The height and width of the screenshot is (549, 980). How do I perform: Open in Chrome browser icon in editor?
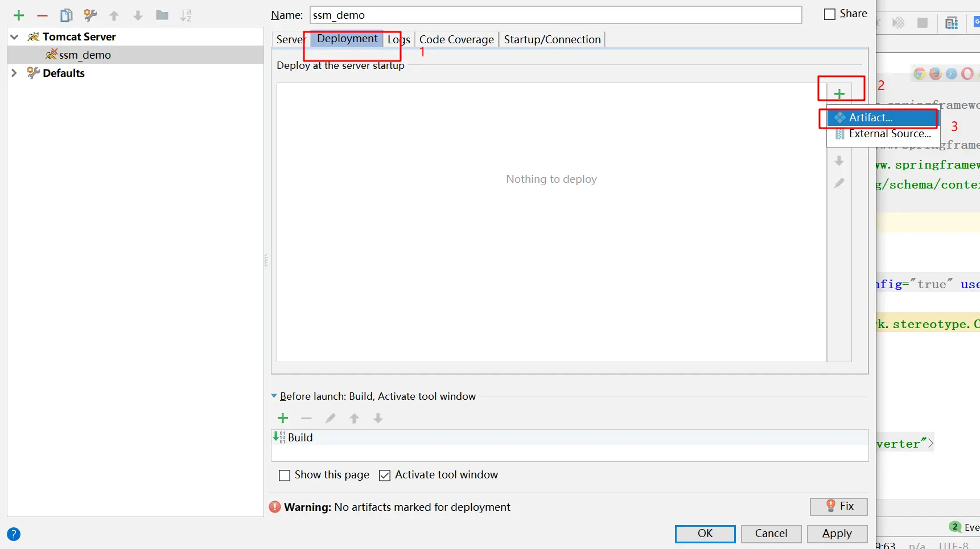[919, 73]
